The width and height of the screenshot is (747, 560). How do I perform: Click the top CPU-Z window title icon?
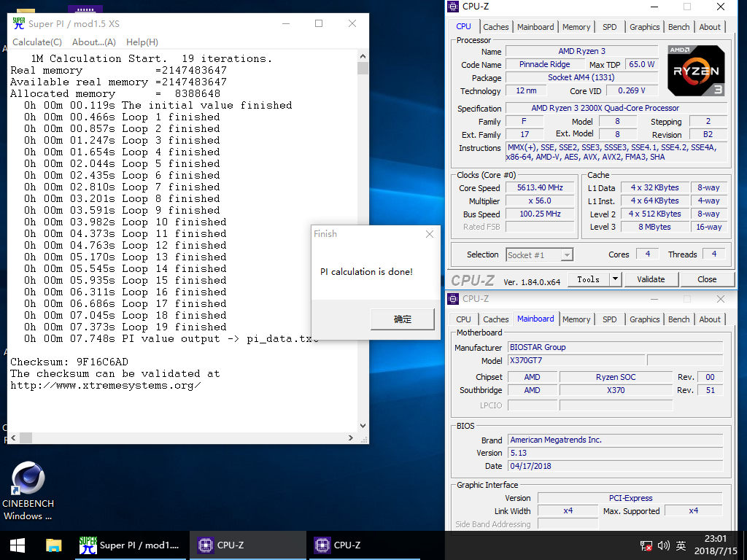click(x=453, y=6)
